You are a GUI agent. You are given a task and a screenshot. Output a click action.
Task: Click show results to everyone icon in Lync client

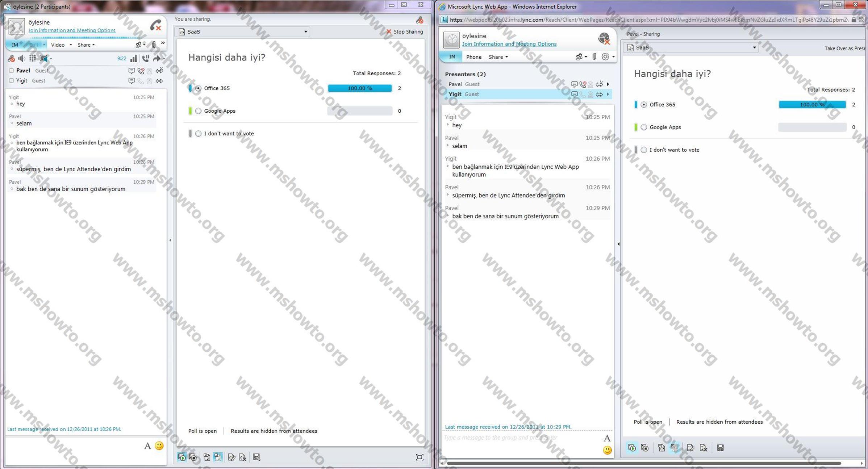pos(207,457)
